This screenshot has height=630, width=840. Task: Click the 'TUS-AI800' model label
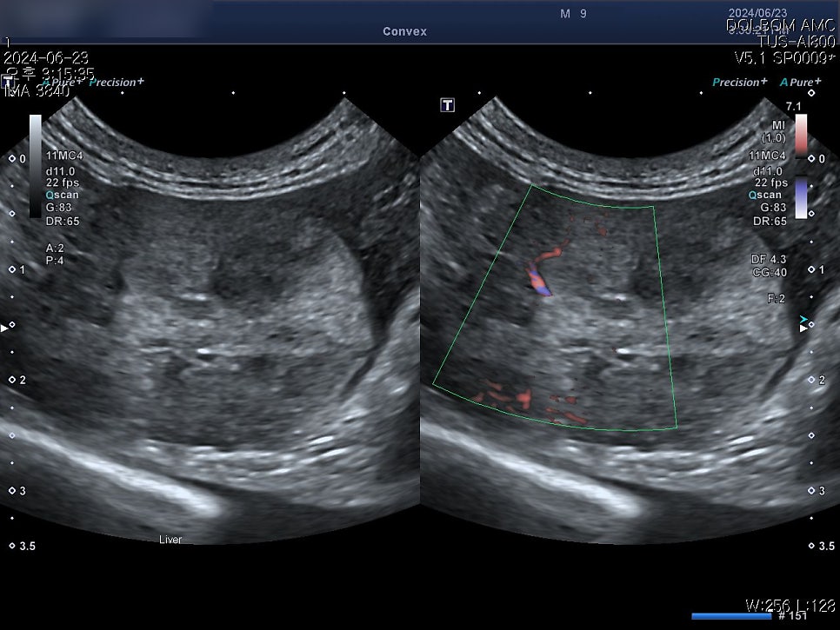[797, 41]
